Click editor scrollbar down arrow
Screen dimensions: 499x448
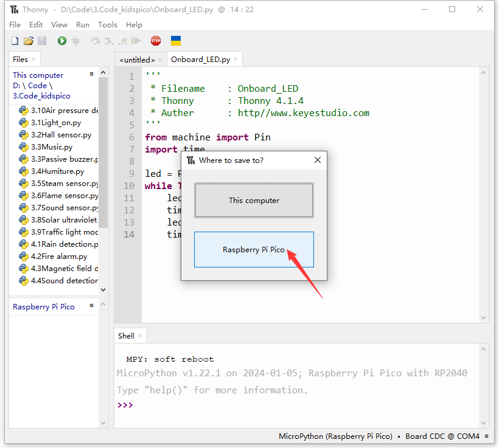[484, 318]
